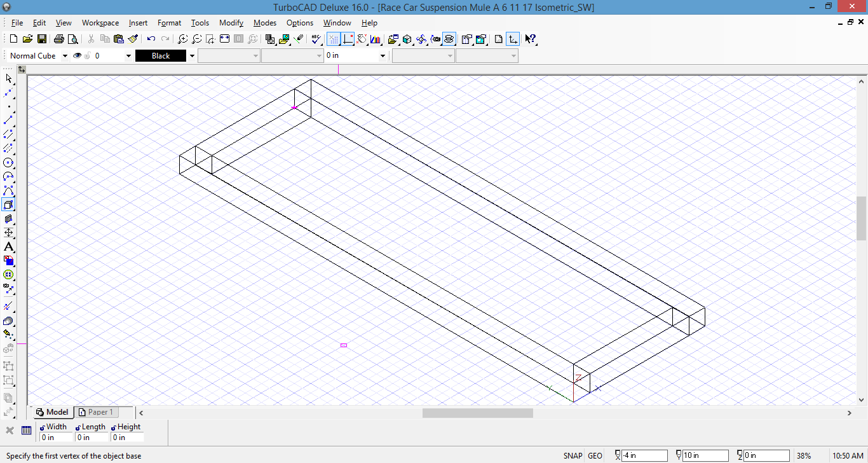Open the layer 0 dropdown

(128, 55)
